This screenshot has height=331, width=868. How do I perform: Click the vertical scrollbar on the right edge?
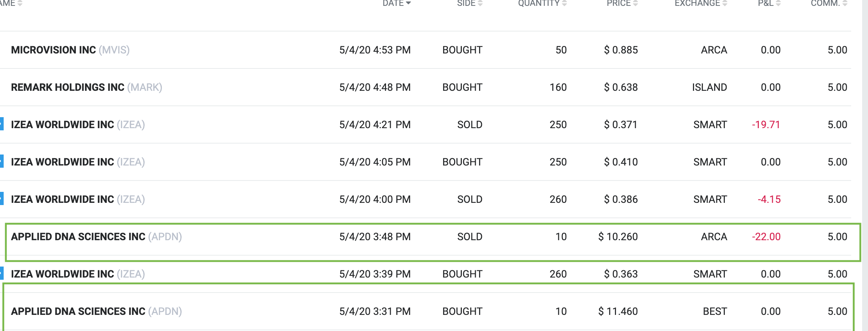[865, 165]
